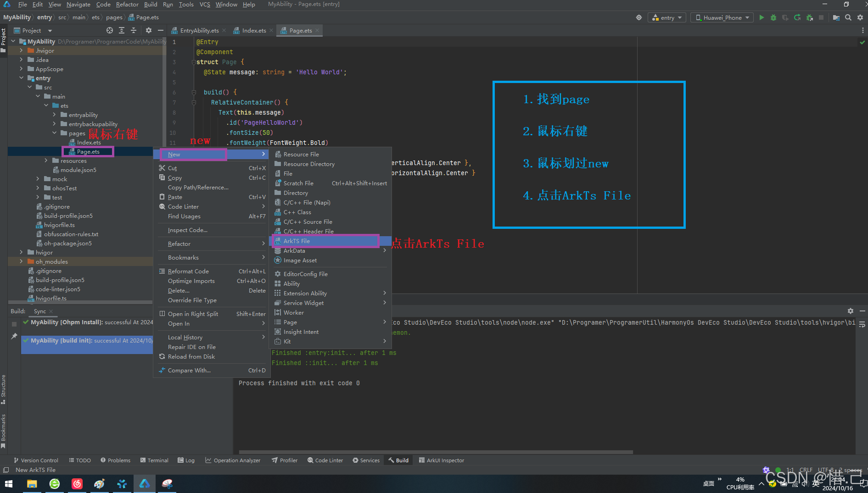This screenshot has width=868, height=493.
Task: Collapse the MyAbility root folder
Action: coord(13,41)
